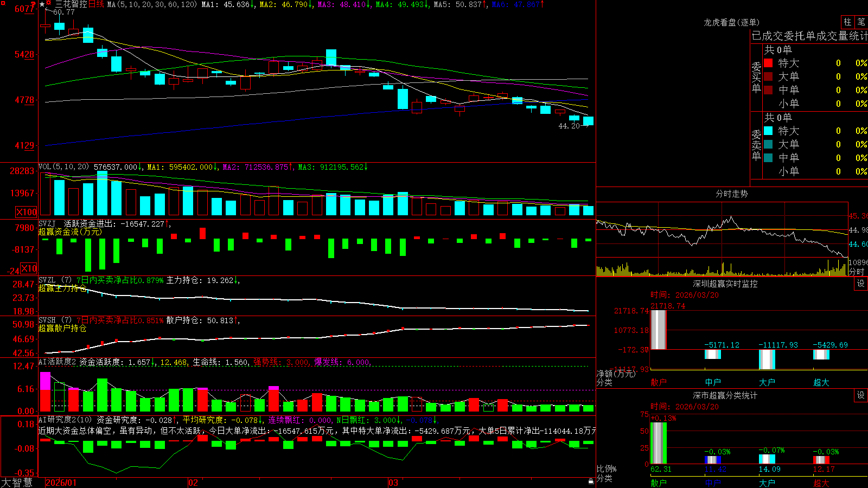Click the 龙虎看盘(逐单) panel title
The width and height of the screenshot is (868, 488).
point(732,22)
